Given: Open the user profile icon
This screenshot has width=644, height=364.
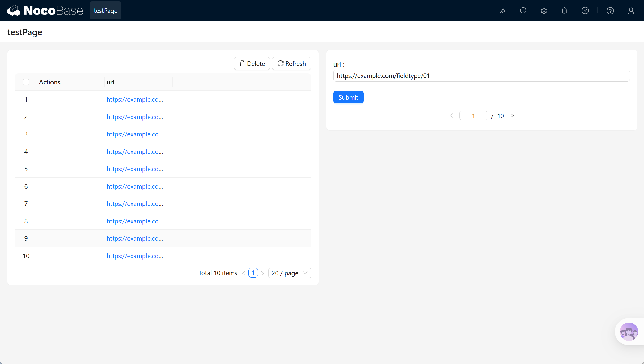Looking at the screenshot, I should pyautogui.click(x=631, y=11).
